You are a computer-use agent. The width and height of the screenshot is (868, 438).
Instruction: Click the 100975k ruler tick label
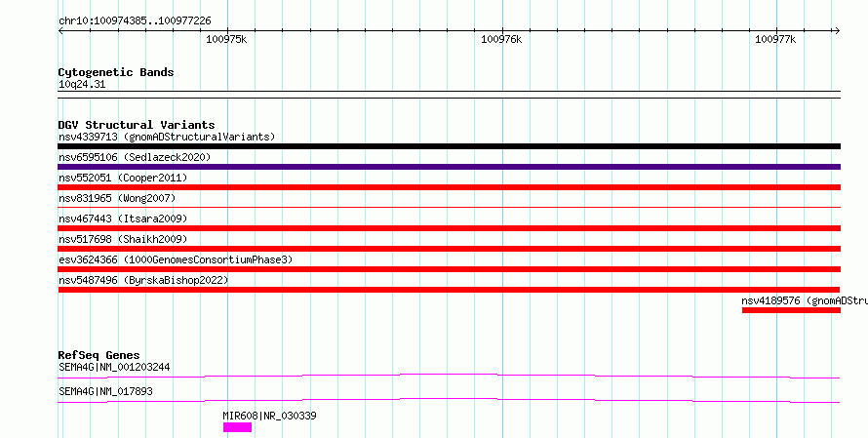point(226,39)
